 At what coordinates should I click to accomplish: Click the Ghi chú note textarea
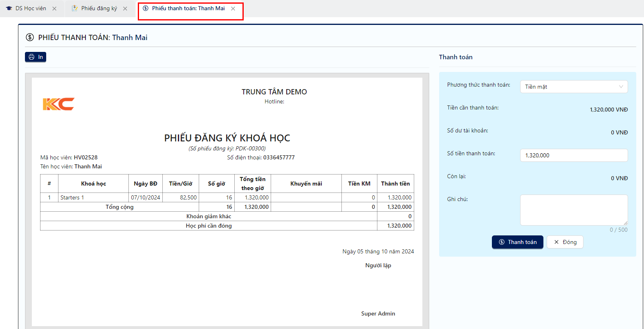coord(574,210)
